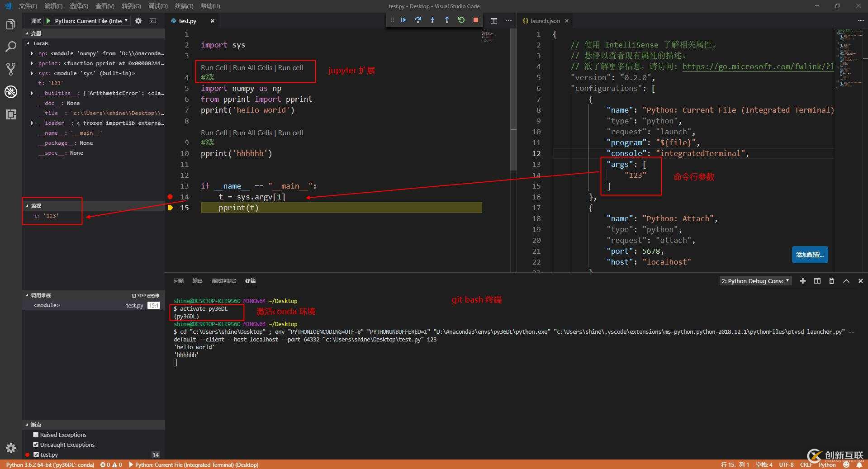Image resolution: width=868 pixels, height=469 pixels.
Task: Expand the np module variable in Locals
Action: [x=32, y=53]
